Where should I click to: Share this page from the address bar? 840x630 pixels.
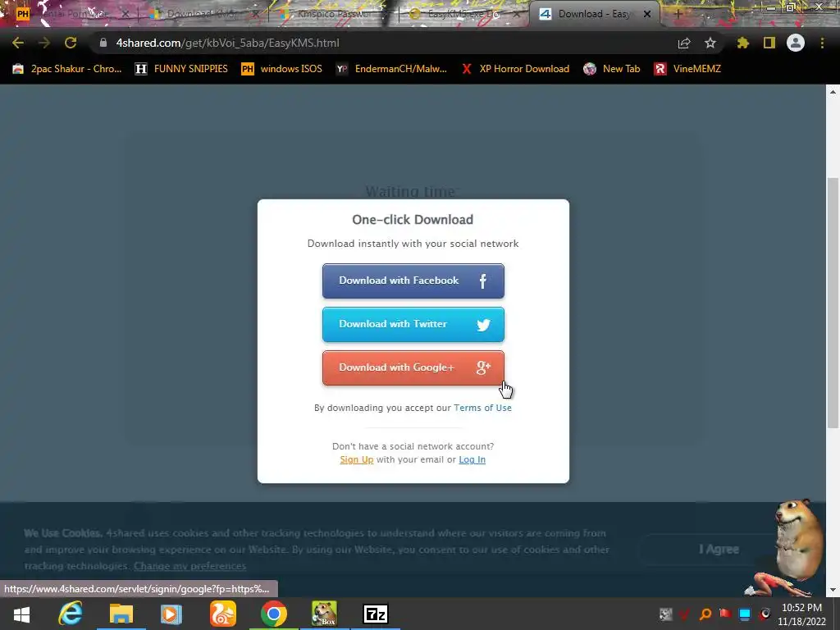point(684,43)
